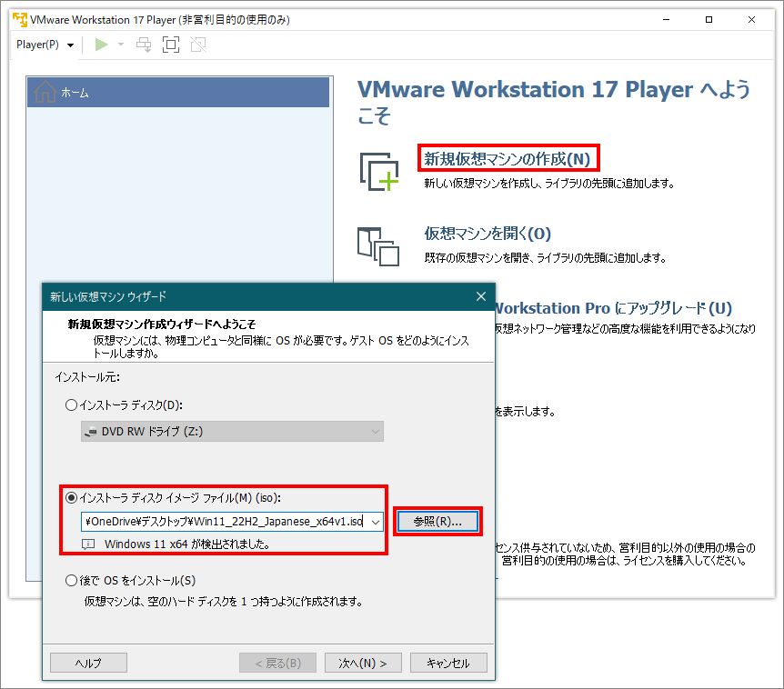This screenshot has width=784, height=689.
Task: Select the ホーム item in the library
Action: tap(178, 93)
